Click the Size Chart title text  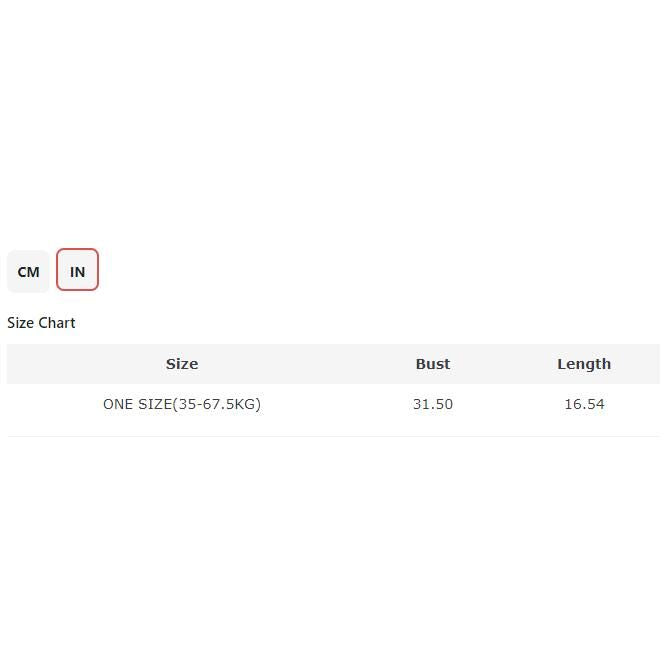pyautogui.click(x=41, y=323)
